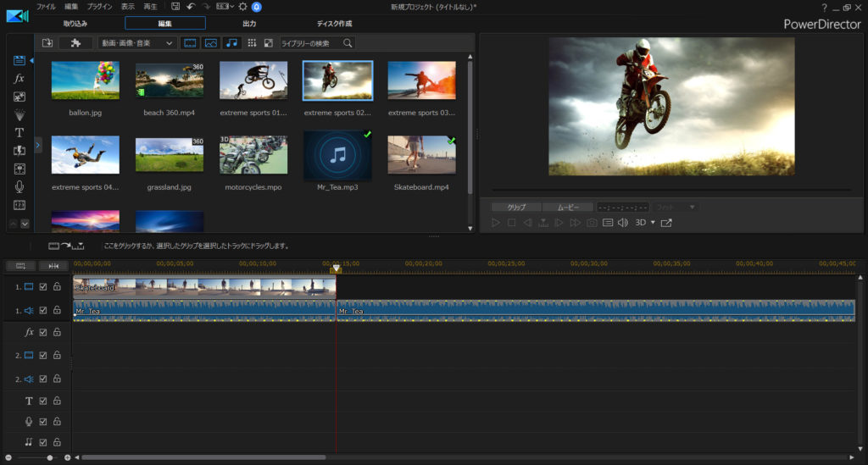Open the PiP objects room icon

(19, 97)
